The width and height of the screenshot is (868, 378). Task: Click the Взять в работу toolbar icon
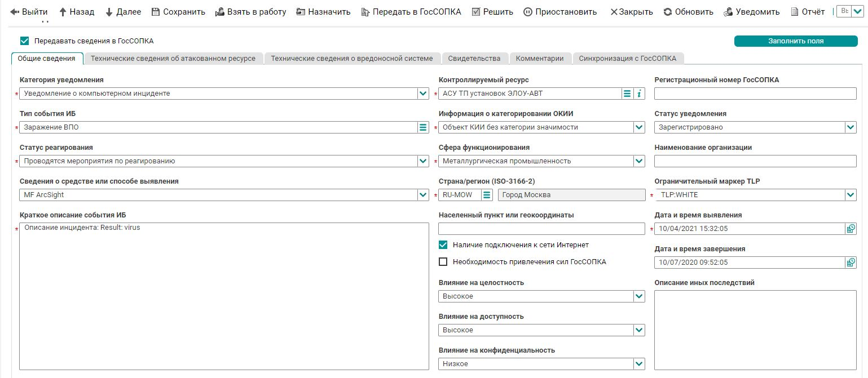tap(221, 12)
